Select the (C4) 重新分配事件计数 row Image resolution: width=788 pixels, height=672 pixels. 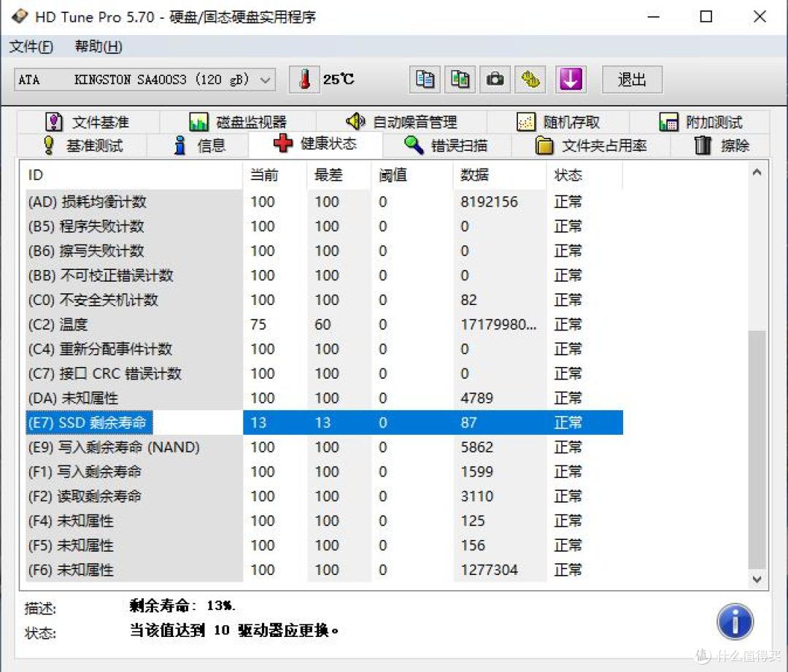(x=324, y=349)
